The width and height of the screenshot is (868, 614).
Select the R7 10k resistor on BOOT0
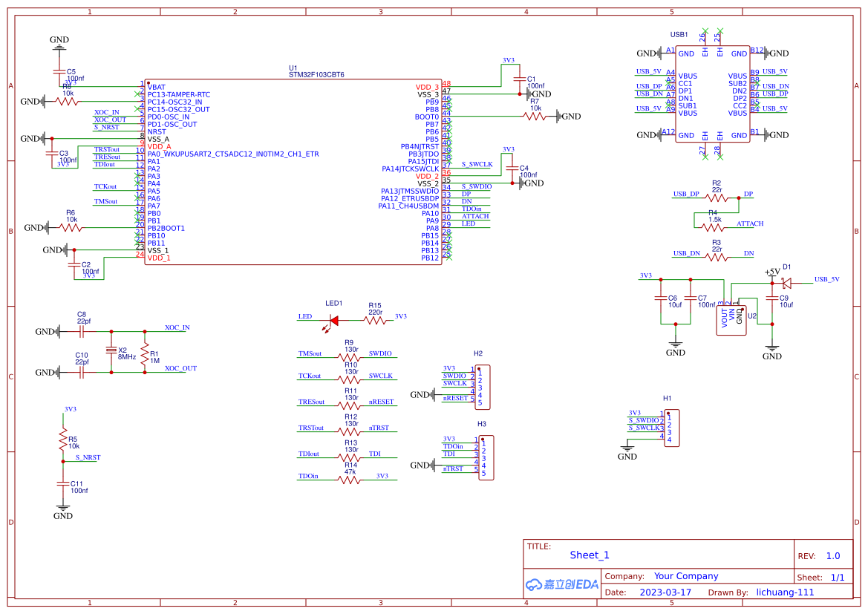pos(535,117)
